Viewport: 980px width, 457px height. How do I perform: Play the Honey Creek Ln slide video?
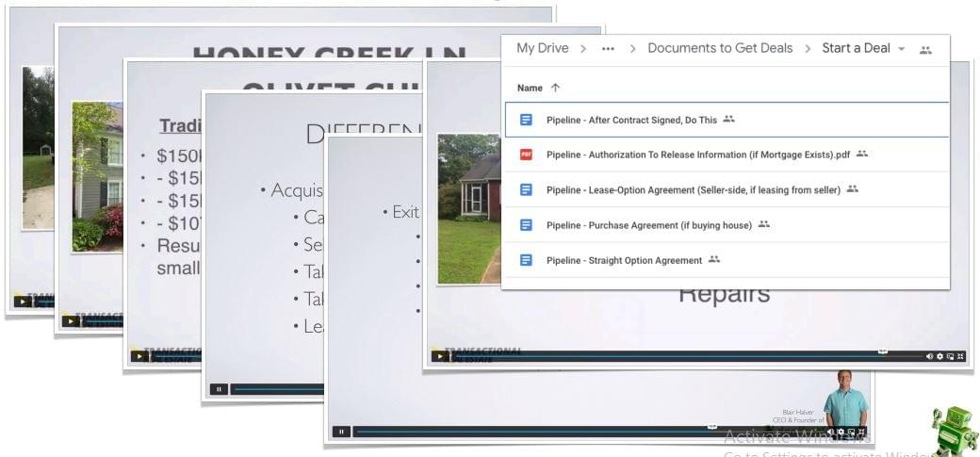(71, 321)
